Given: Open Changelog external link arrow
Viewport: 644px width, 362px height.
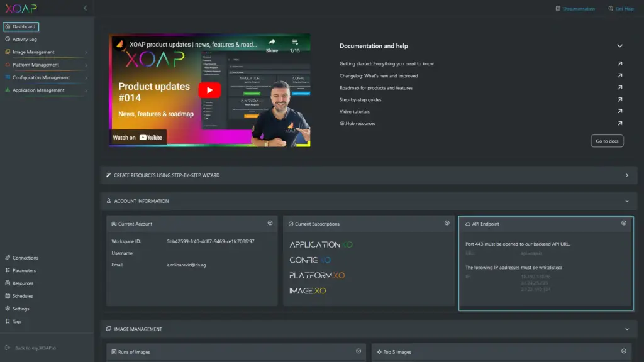Looking at the screenshot, I should [x=619, y=75].
